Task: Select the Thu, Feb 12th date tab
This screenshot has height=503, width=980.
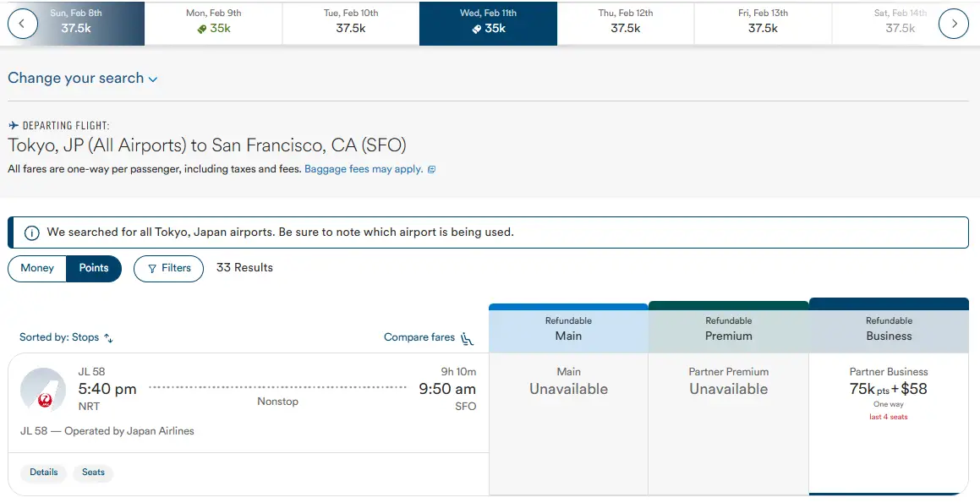Action: click(626, 23)
